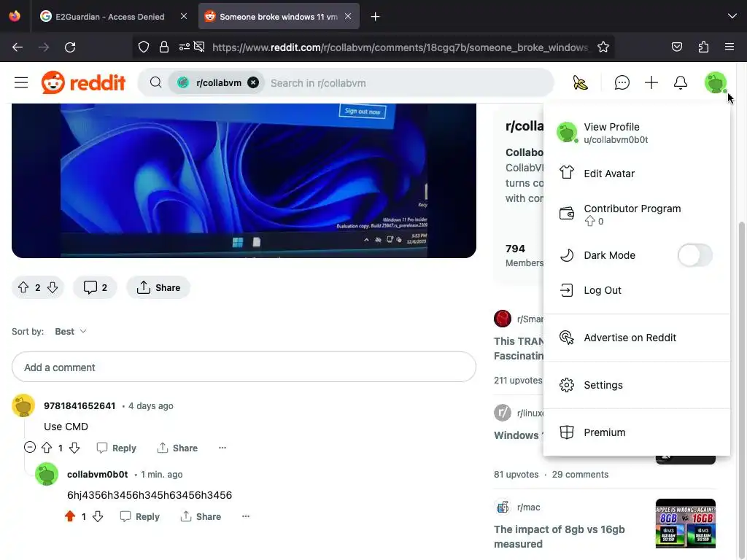
Task: Bookmark this page with star icon
Action: click(x=603, y=47)
